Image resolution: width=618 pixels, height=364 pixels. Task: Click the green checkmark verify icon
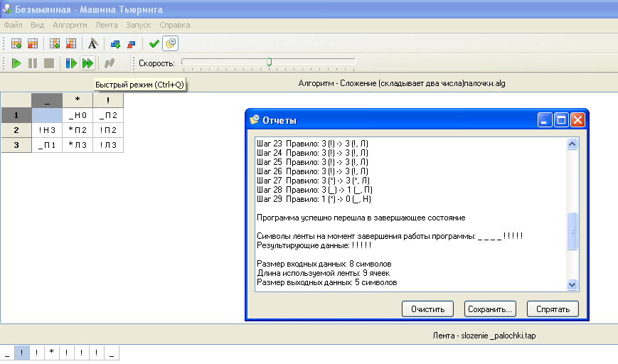(x=154, y=44)
